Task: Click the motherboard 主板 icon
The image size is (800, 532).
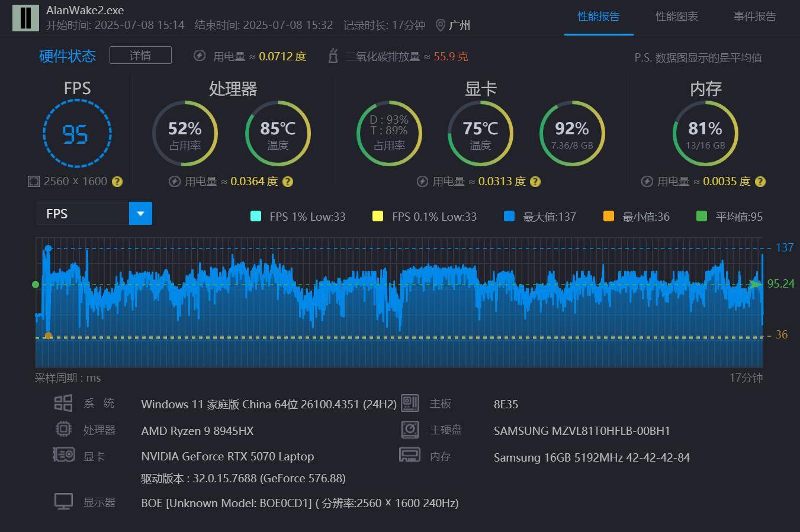Action: click(410, 403)
